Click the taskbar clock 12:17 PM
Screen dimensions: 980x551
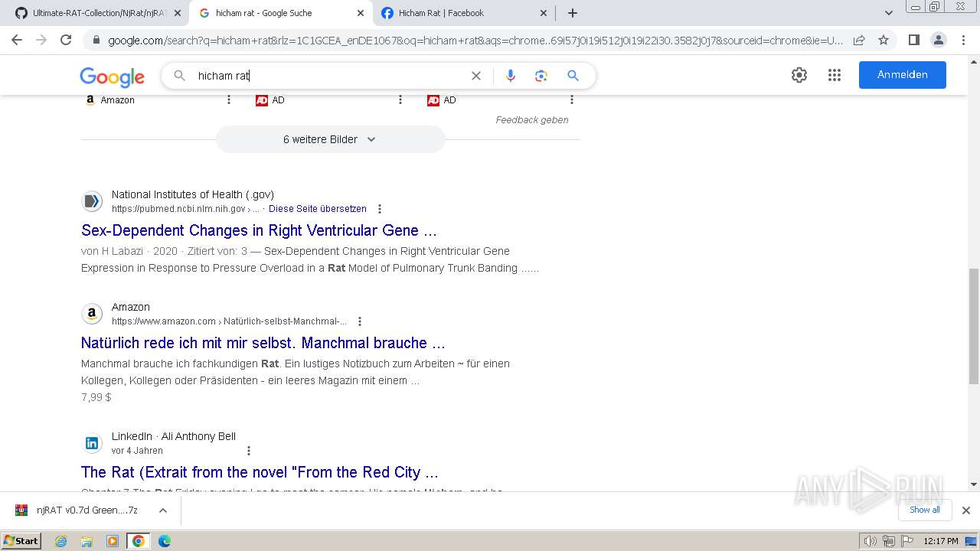(941, 541)
